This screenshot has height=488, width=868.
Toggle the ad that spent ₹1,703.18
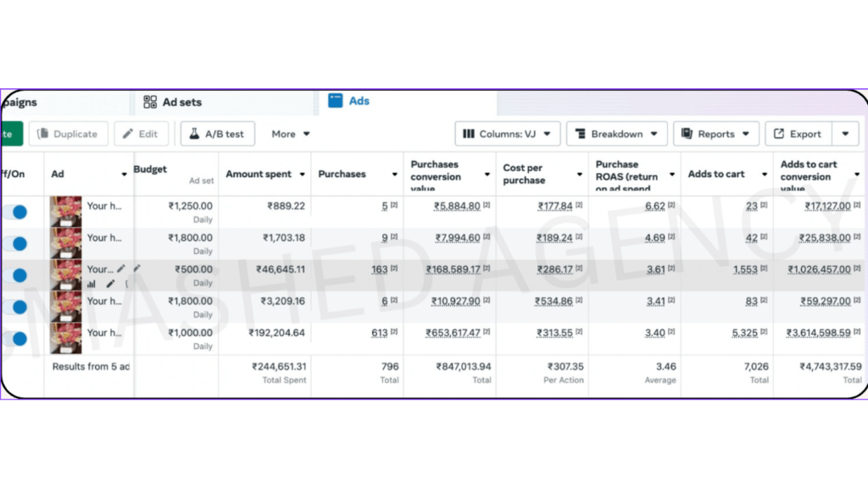[x=19, y=244]
